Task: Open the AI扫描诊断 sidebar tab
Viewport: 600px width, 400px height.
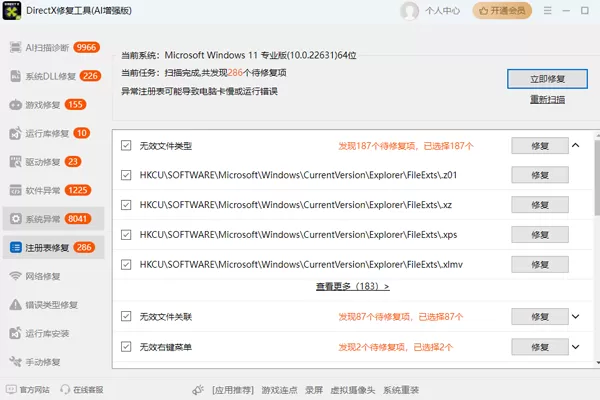Action: click(x=54, y=47)
